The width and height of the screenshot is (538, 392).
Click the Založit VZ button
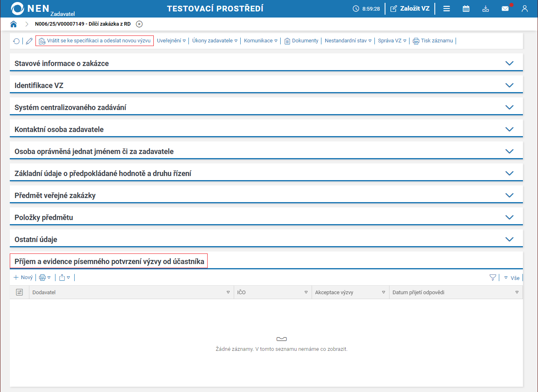(410, 9)
